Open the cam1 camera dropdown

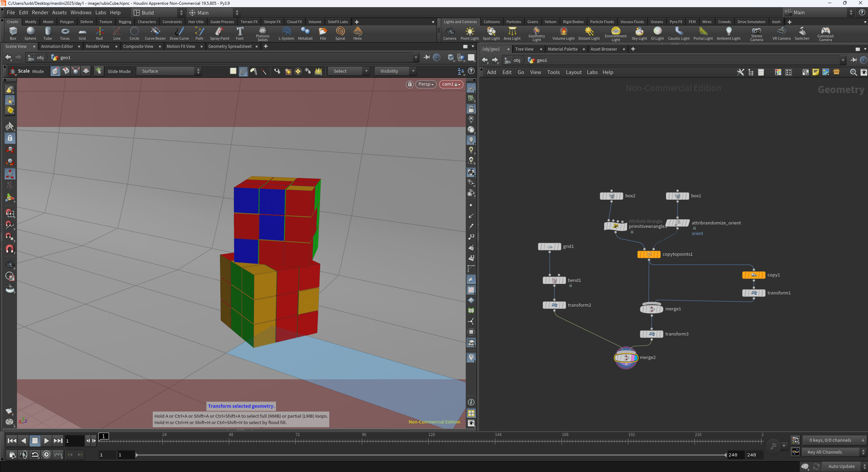point(451,84)
